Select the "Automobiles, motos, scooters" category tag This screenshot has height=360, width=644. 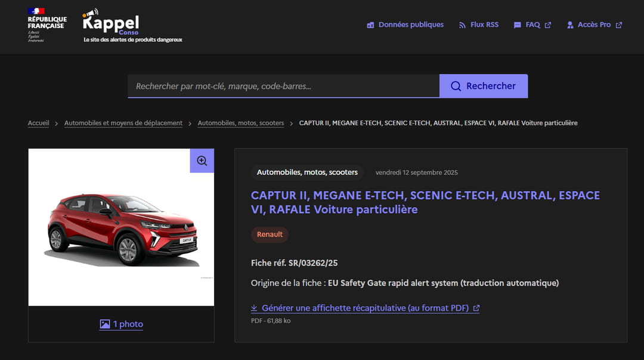(x=307, y=173)
